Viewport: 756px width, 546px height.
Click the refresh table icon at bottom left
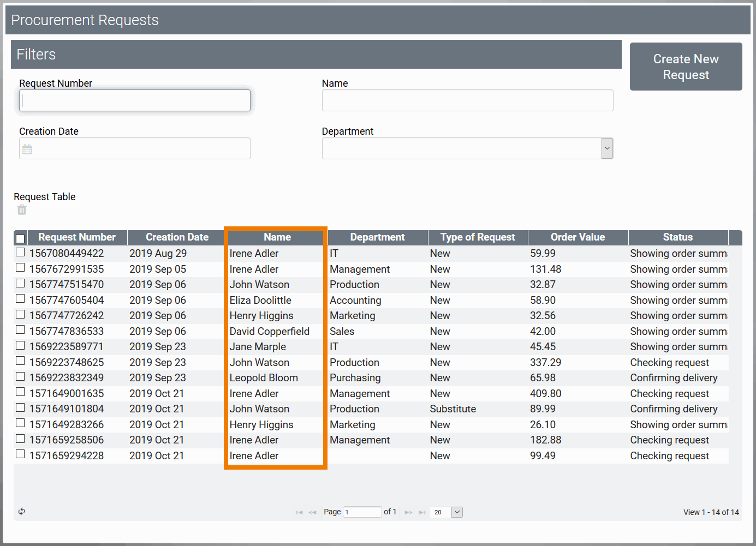(x=22, y=512)
